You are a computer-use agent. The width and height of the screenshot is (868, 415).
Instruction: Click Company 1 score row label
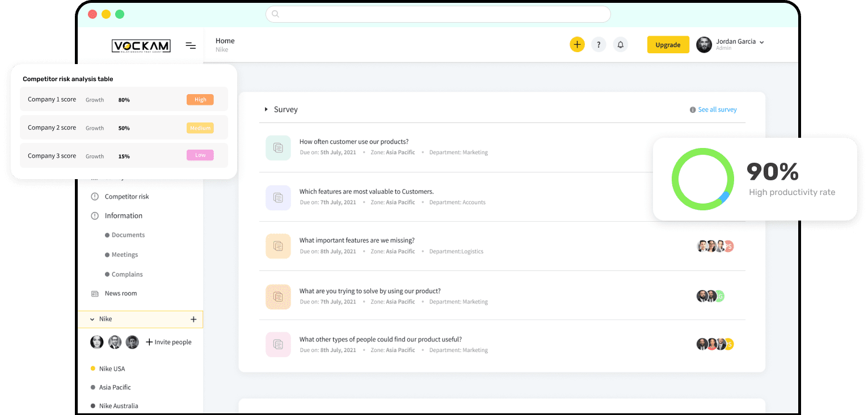tap(52, 100)
